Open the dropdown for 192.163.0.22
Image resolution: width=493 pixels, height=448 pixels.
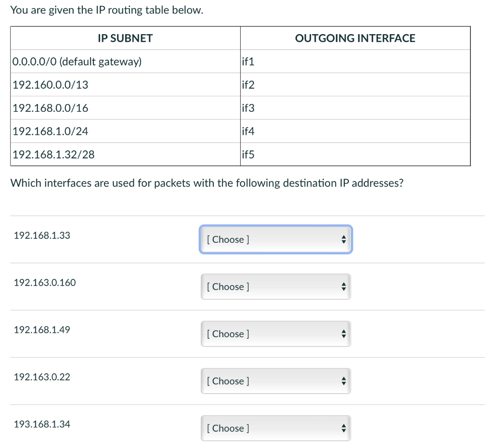(275, 381)
